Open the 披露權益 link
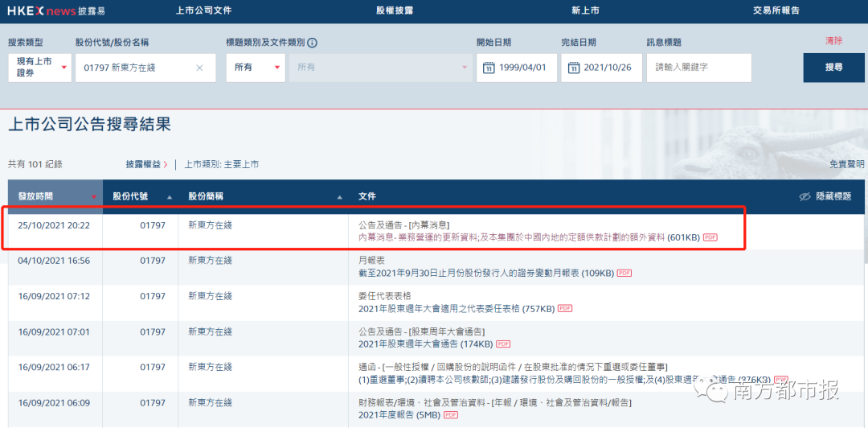This screenshot has width=868, height=428. pos(146,164)
